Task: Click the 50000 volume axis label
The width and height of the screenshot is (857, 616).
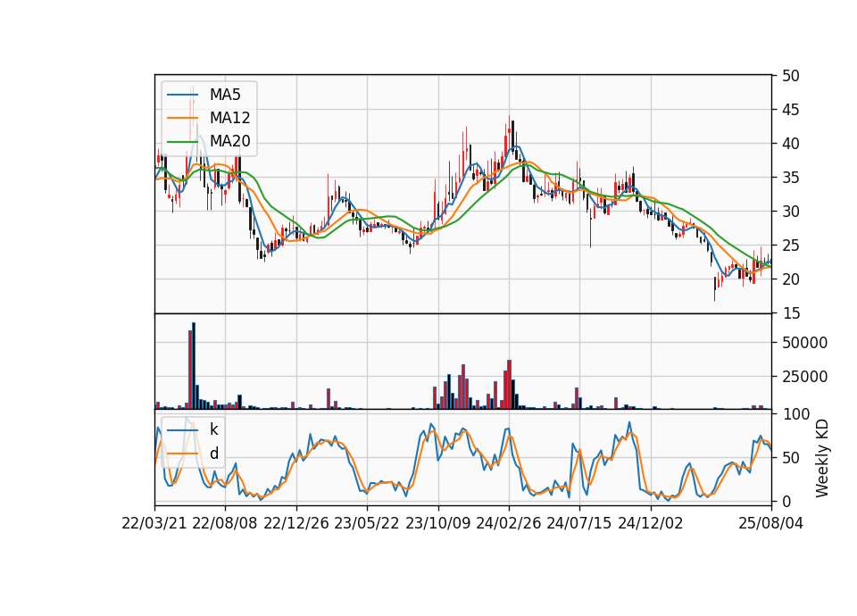Action: point(804,343)
